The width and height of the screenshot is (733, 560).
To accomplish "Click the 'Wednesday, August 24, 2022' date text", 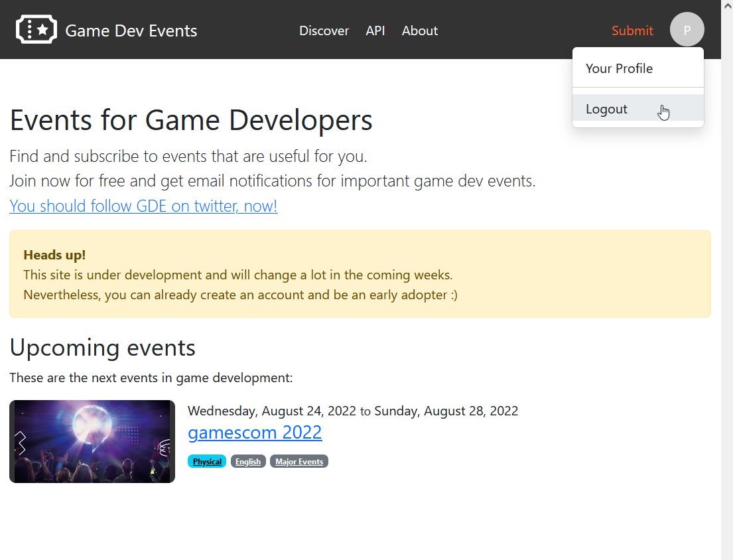I will [x=272, y=411].
